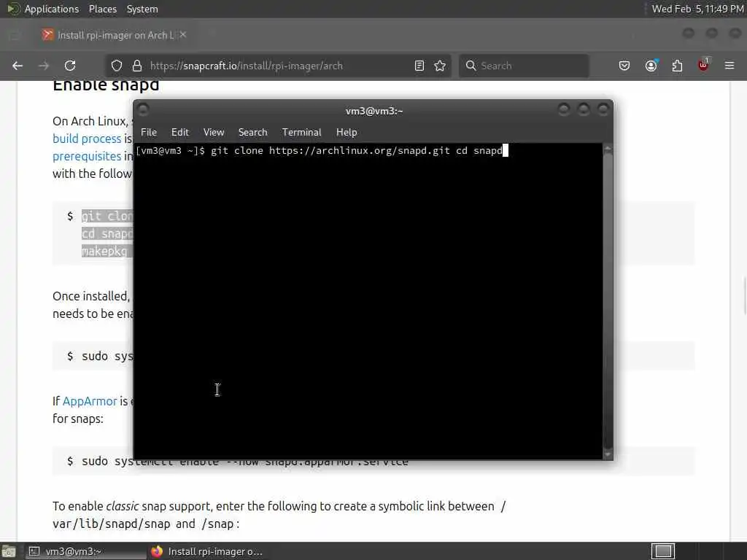Select the Install rpi-imager on Arch tab
Screen dimensions: 747x560
pyautogui.click(x=115, y=35)
